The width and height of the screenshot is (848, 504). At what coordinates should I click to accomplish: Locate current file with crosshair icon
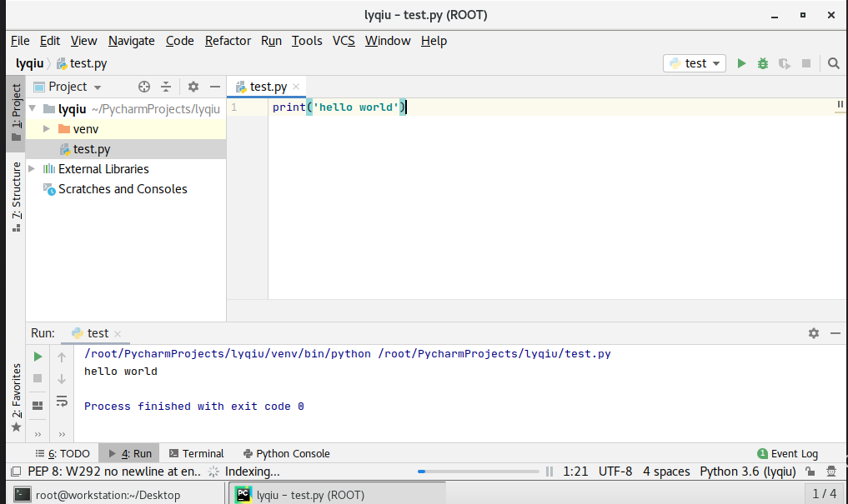[x=144, y=87]
